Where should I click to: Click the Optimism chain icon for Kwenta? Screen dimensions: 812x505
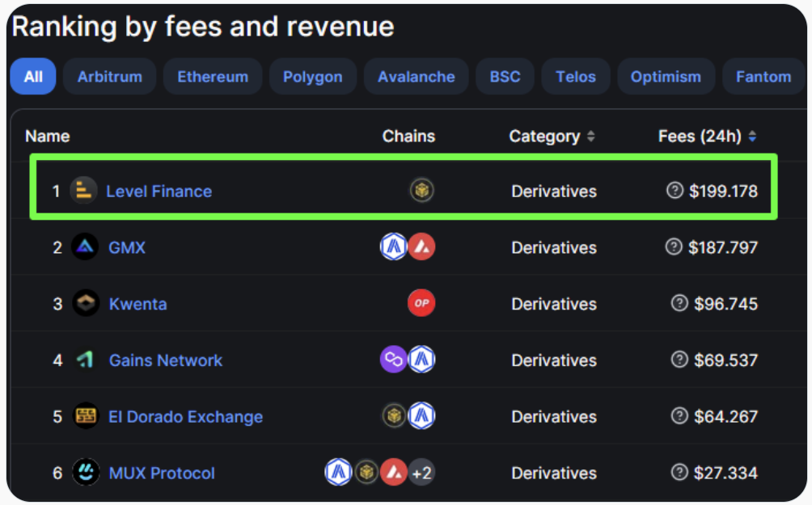(x=421, y=304)
